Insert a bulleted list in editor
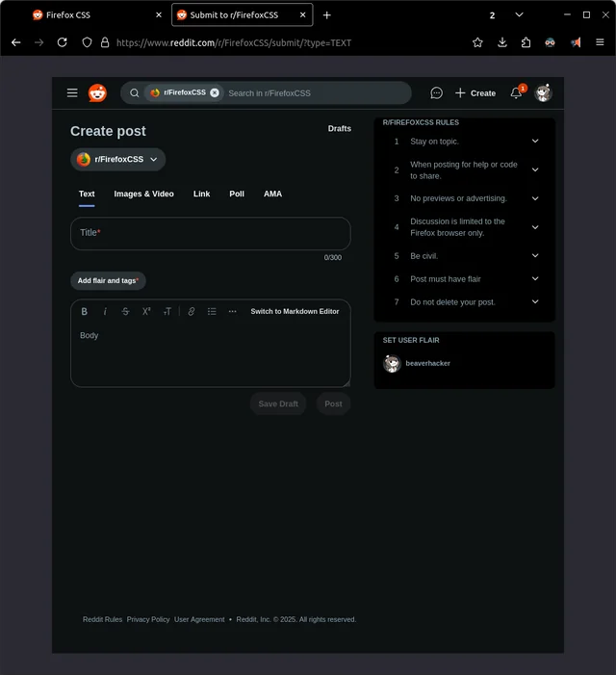Image resolution: width=616 pixels, height=675 pixels. pyautogui.click(x=212, y=311)
